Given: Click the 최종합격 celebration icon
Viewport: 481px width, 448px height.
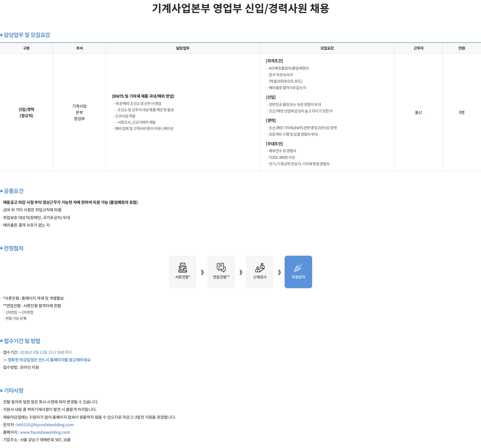Looking at the screenshot, I should coord(298,267).
